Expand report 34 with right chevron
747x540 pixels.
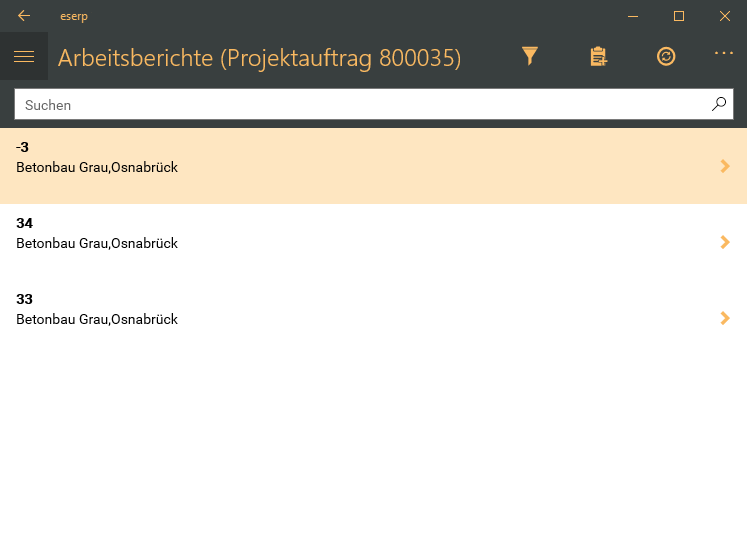[x=725, y=242]
